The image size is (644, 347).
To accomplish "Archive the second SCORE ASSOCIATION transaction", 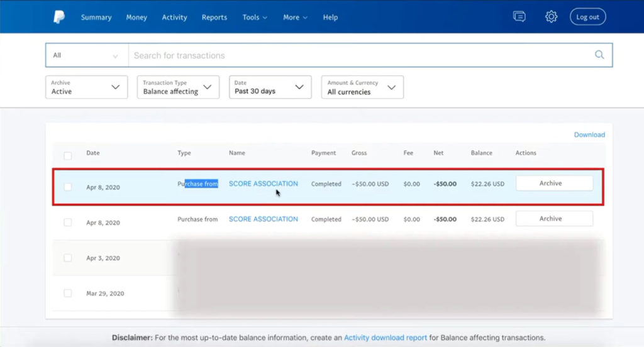I will click(555, 219).
